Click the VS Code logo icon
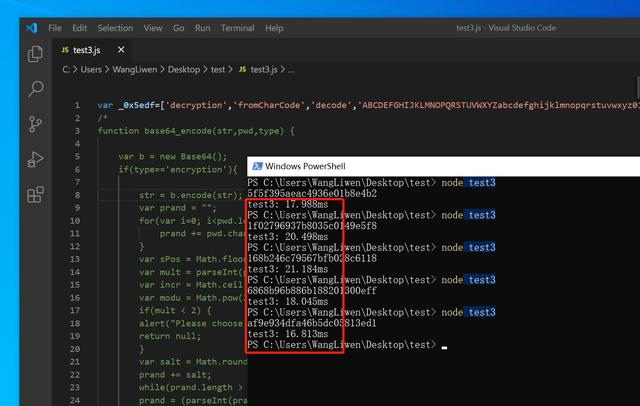This screenshot has width=640, height=406. tap(32, 28)
